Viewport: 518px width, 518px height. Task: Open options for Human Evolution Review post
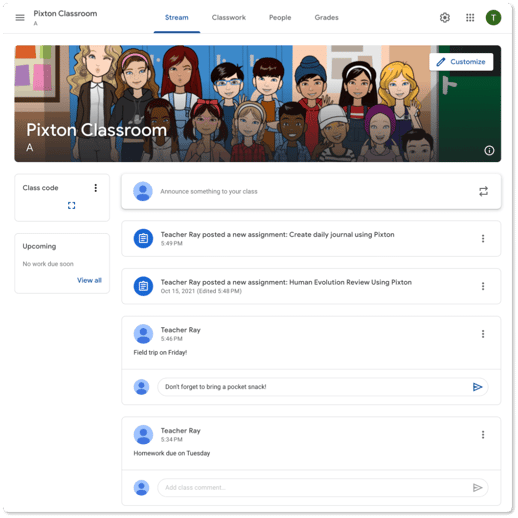[x=483, y=286]
